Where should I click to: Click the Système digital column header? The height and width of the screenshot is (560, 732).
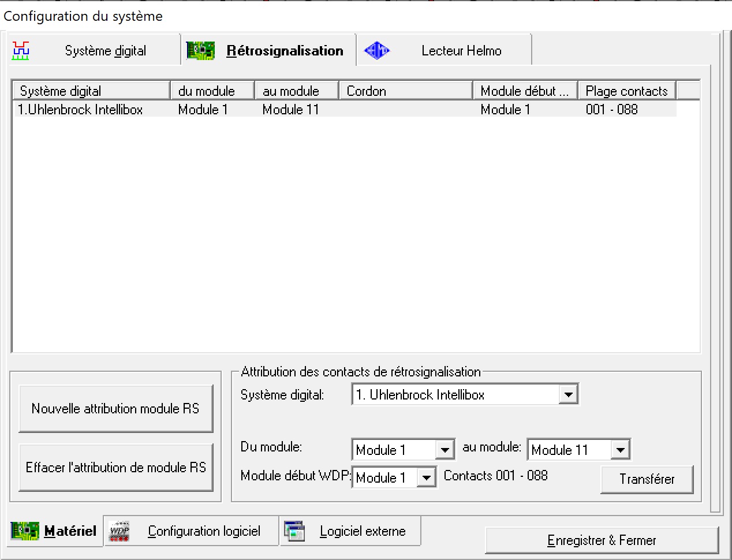click(91, 91)
